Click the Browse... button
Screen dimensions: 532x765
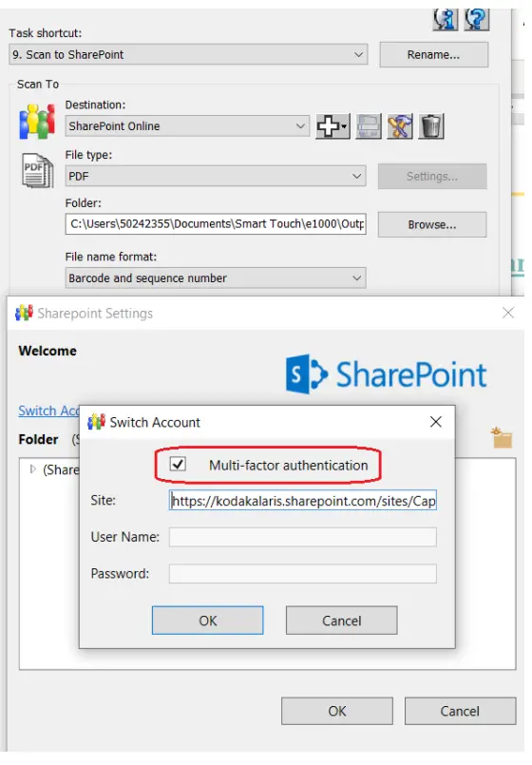point(432,224)
